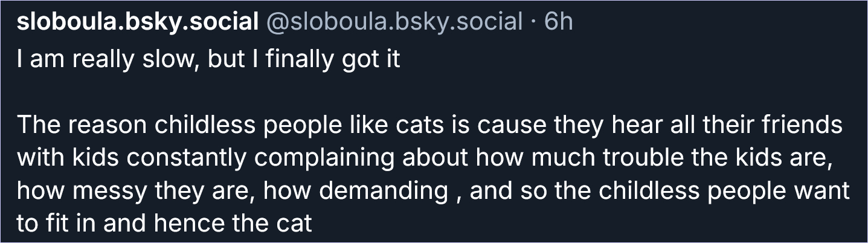The image size is (868, 243).
Task: Click the last line "to fit in"
Action: coord(164,224)
